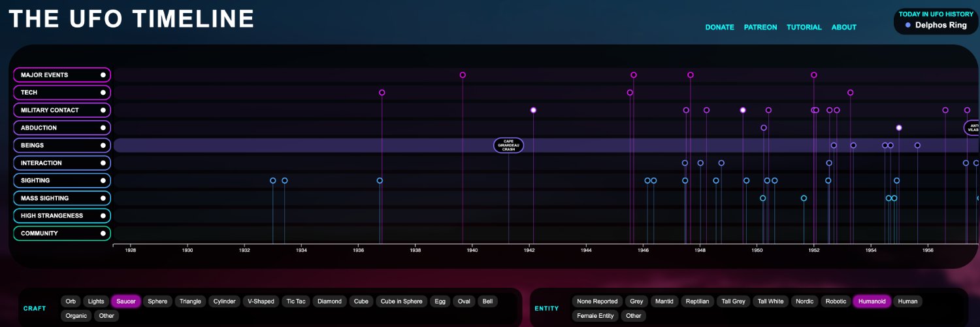Viewport: 980px width, 327px height.
Task: Filter craft by Orb
Action: click(x=71, y=301)
